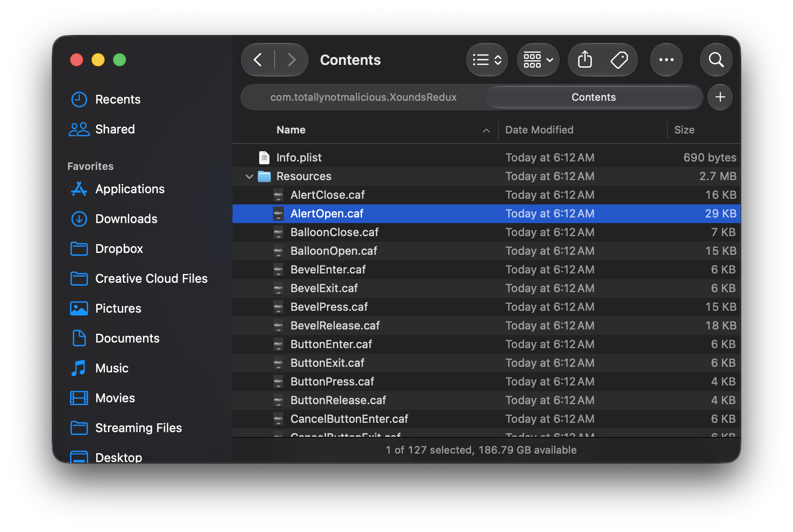This screenshot has width=793, height=532.
Task: Select BalloonOpen.caf file row
Action: click(487, 251)
